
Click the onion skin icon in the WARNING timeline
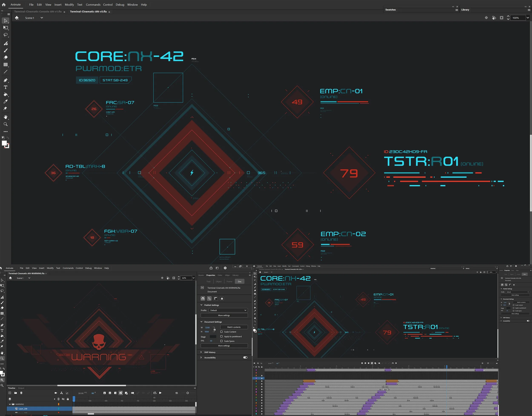click(133, 393)
